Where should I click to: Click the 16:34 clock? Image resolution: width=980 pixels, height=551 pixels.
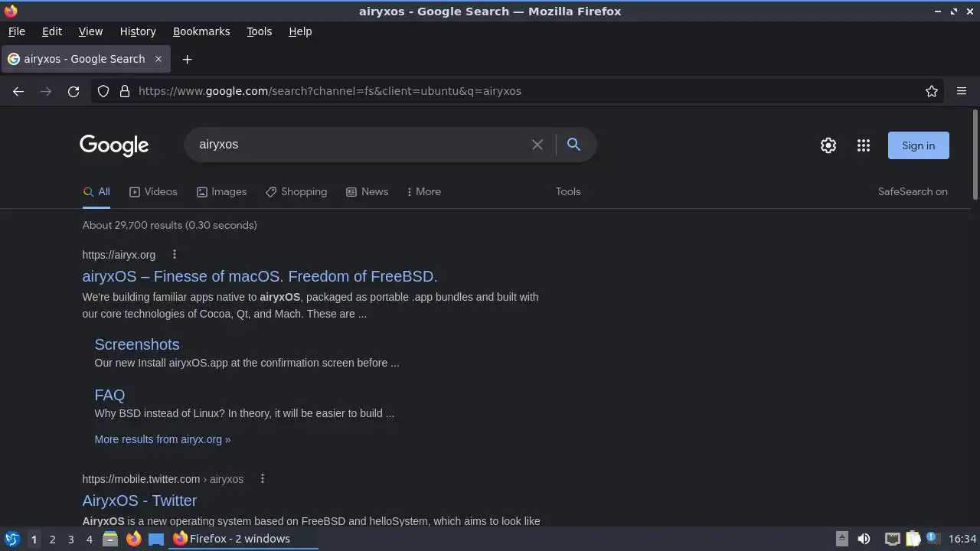pyautogui.click(x=962, y=539)
